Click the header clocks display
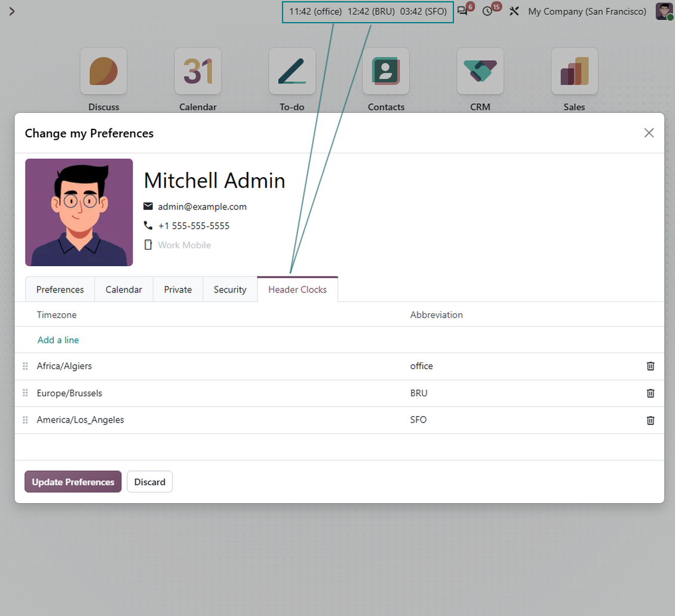The width and height of the screenshot is (675, 616). coord(367,12)
